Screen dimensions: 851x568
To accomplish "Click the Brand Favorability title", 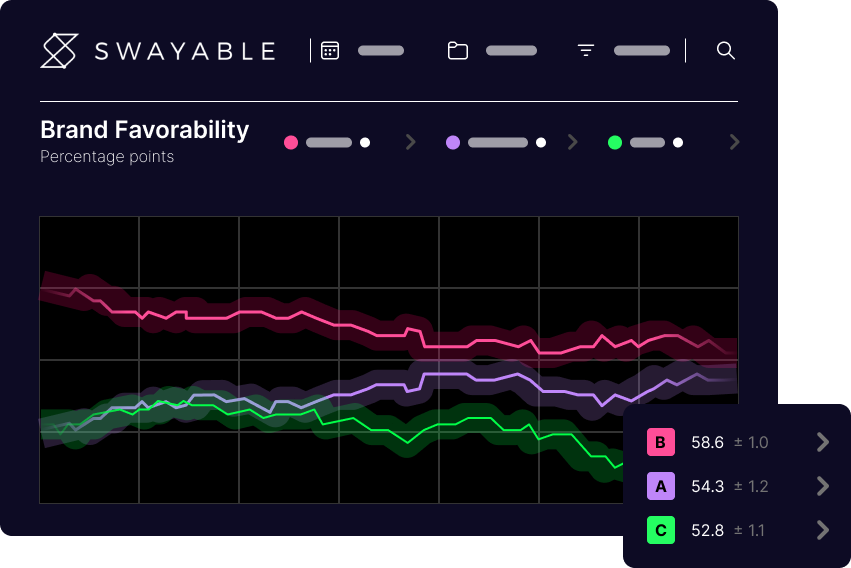I will coord(144,130).
